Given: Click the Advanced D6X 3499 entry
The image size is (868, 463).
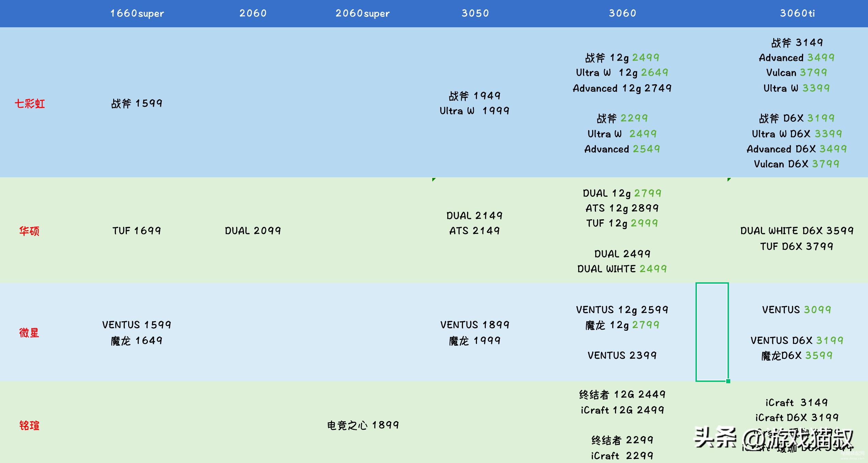Looking at the screenshot, I should coord(797,149).
